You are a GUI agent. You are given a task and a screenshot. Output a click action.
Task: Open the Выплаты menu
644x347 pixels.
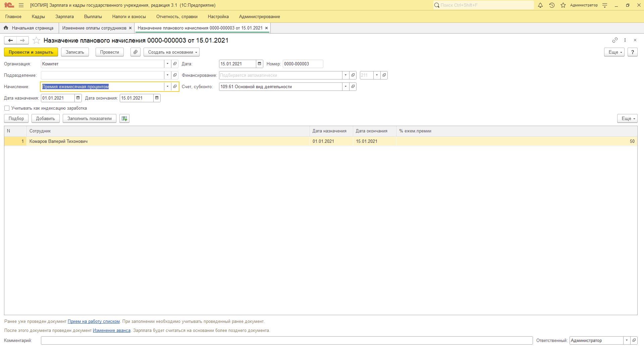pos(93,17)
